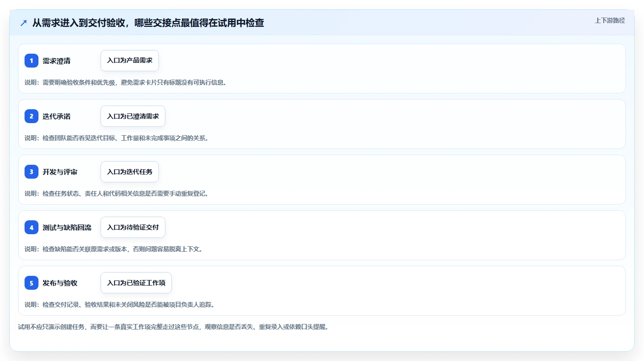
Task: Click the arrow icon beside the header title
Action: (x=24, y=23)
